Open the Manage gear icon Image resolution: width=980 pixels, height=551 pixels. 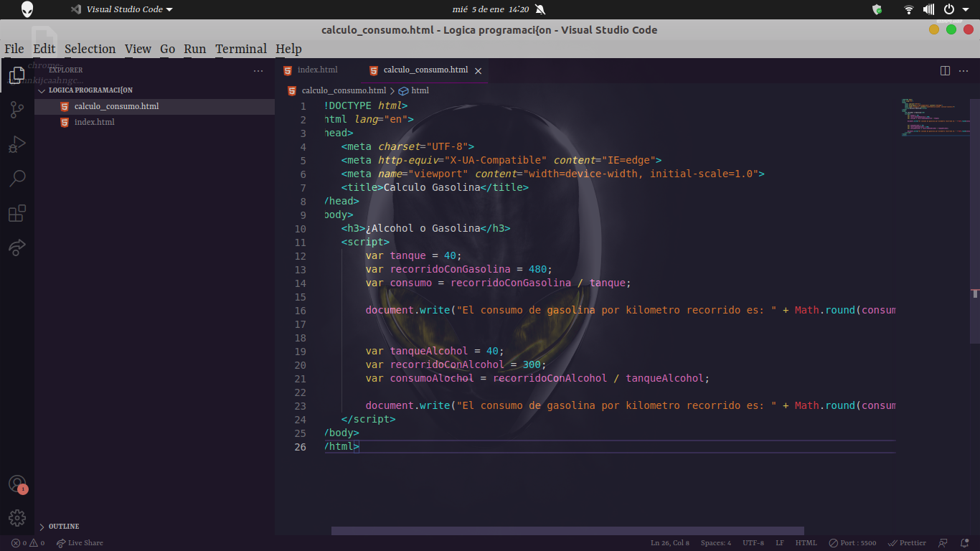[x=17, y=518]
